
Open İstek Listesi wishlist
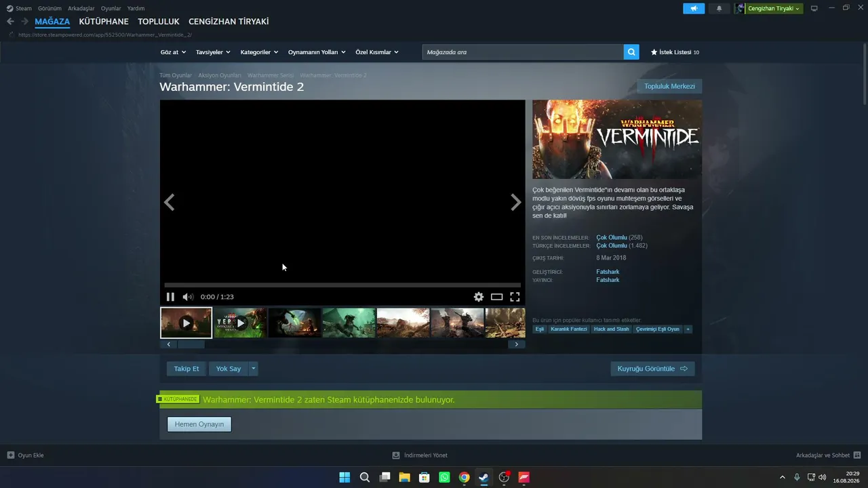[675, 52]
